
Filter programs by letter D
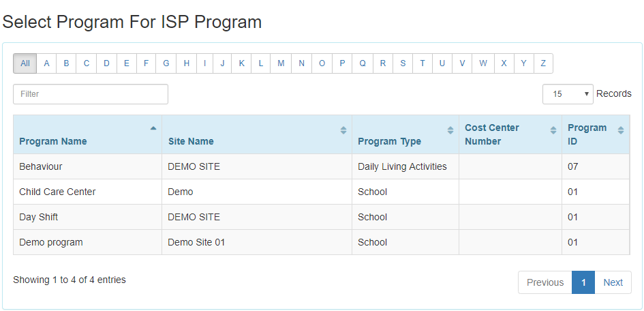pyautogui.click(x=106, y=63)
